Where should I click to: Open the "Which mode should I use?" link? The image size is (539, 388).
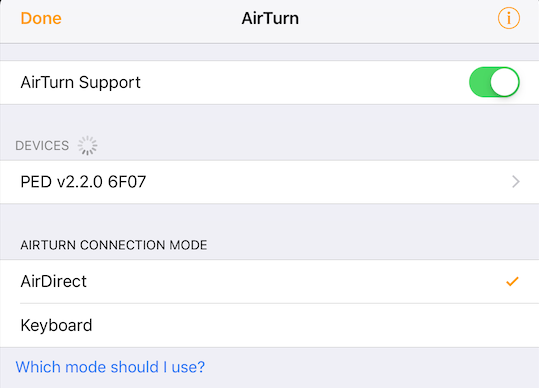pos(110,367)
